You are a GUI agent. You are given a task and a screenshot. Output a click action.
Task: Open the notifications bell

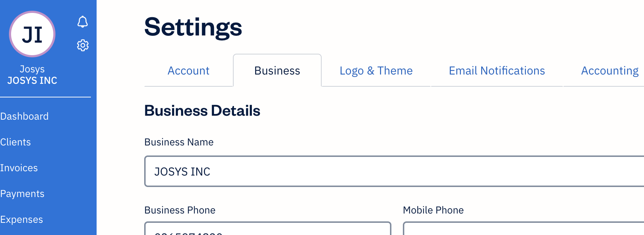[83, 22]
